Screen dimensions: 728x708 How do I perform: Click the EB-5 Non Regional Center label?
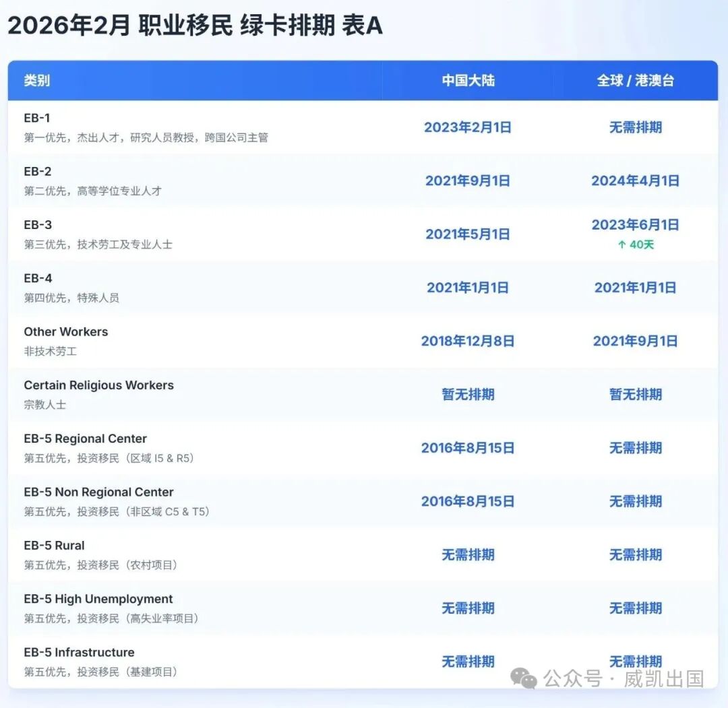coord(98,492)
